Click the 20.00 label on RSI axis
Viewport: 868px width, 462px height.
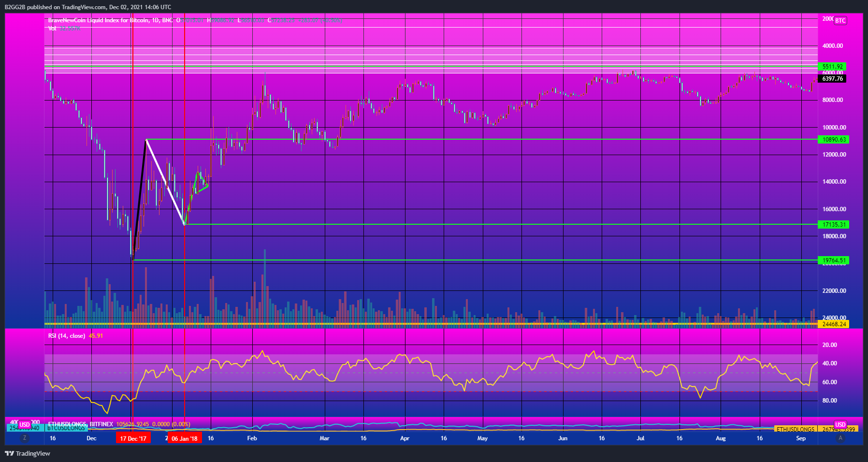(x=830, y=345)
